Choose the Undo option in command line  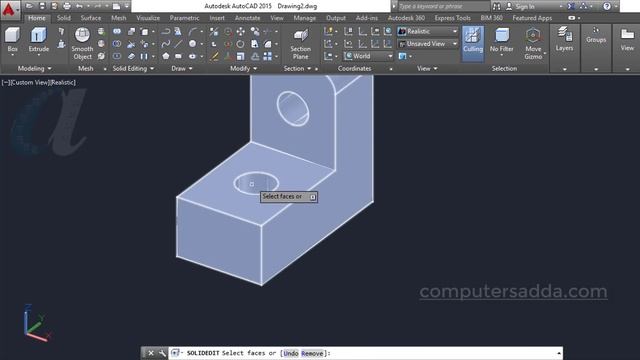291,353
